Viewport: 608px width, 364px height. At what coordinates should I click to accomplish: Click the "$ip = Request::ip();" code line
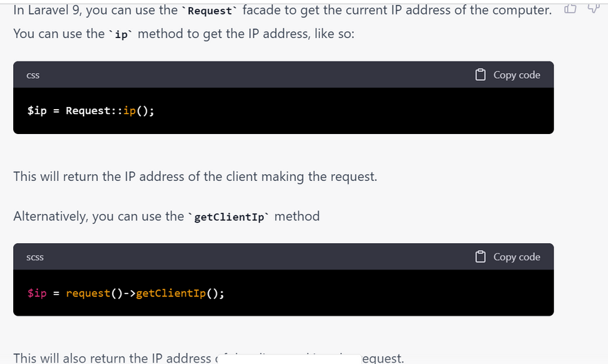(x=91, y=111)
